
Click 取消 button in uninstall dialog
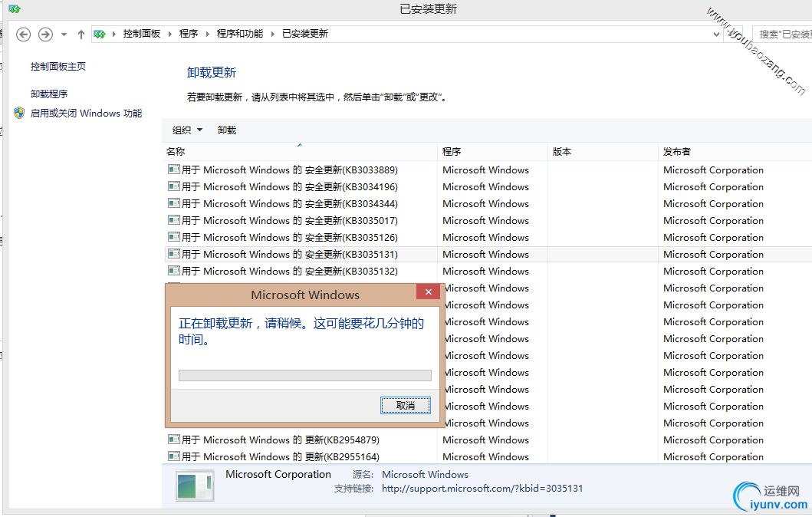pos(406,406)
